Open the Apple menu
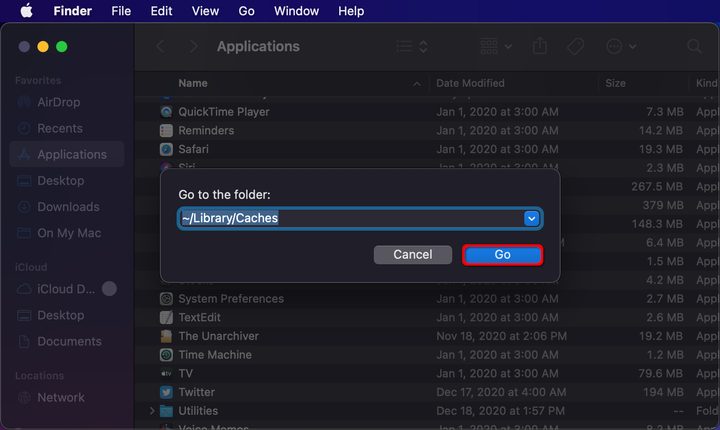Viewport: 720px width, 430px height. tap(27, 11)
